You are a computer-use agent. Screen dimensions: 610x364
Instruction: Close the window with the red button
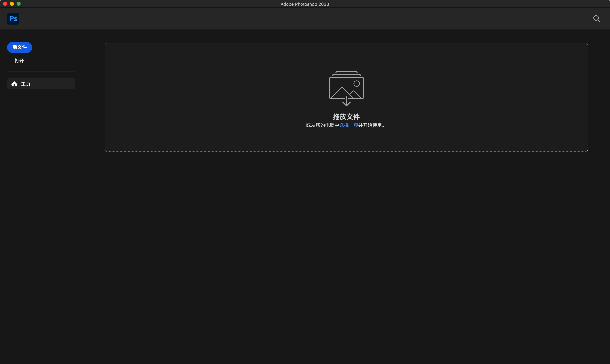[x=5, y=4]
